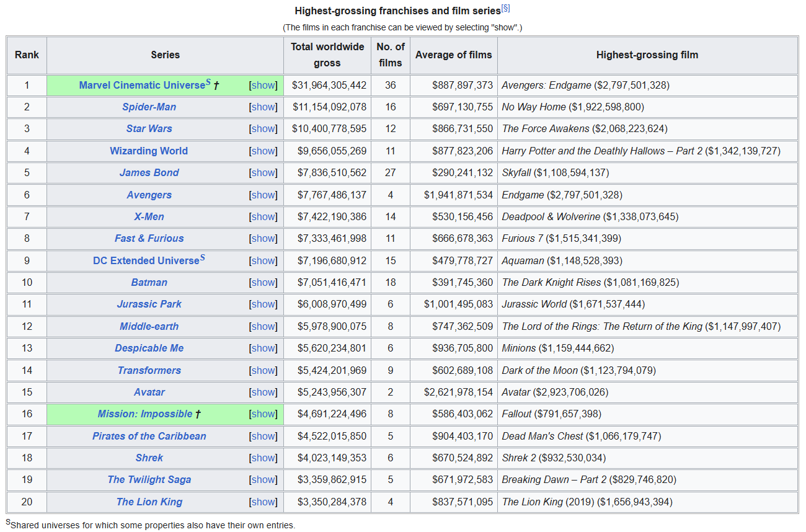This screenshot has width=806, height=532.
Task: Expand The Lion King film list
Action: 263,502
